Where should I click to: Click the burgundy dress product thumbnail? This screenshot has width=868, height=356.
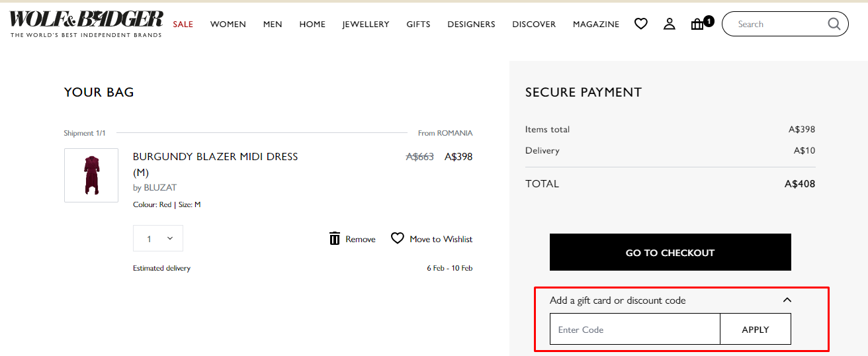[91, 175]
